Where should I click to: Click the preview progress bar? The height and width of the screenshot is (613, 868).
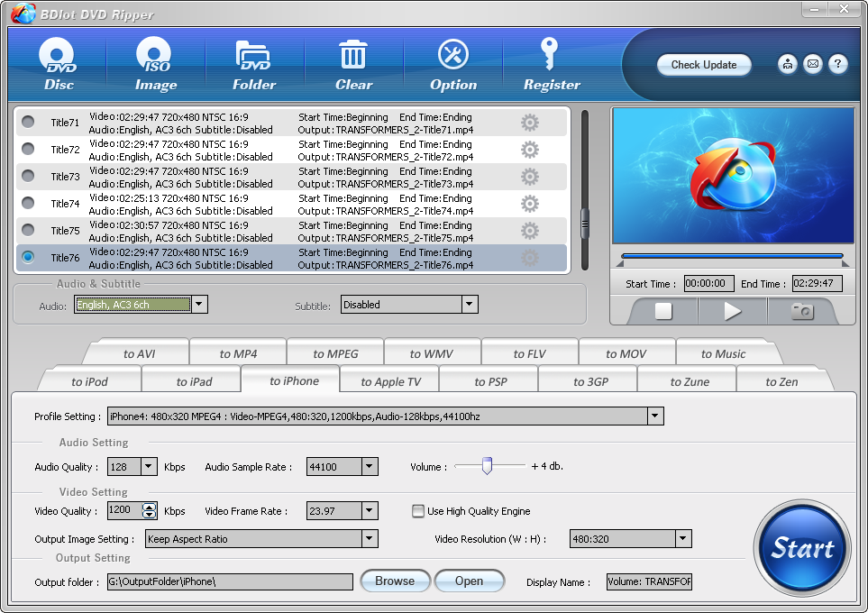(732, 256)
